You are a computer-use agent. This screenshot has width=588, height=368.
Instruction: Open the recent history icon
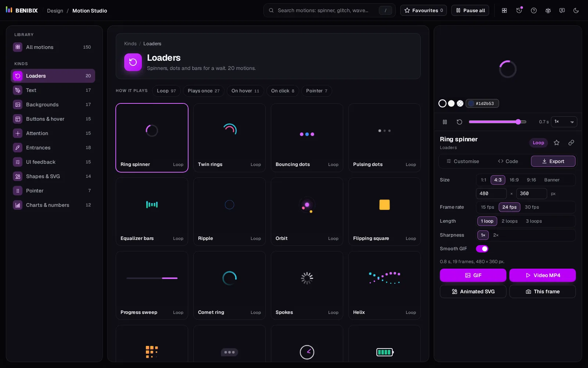(519, 11)
